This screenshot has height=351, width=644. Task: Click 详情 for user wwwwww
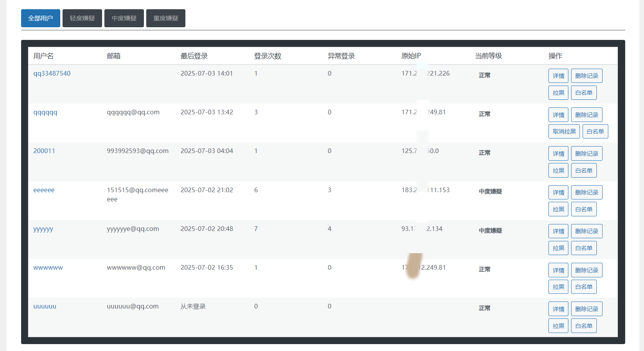click(558, 270)
